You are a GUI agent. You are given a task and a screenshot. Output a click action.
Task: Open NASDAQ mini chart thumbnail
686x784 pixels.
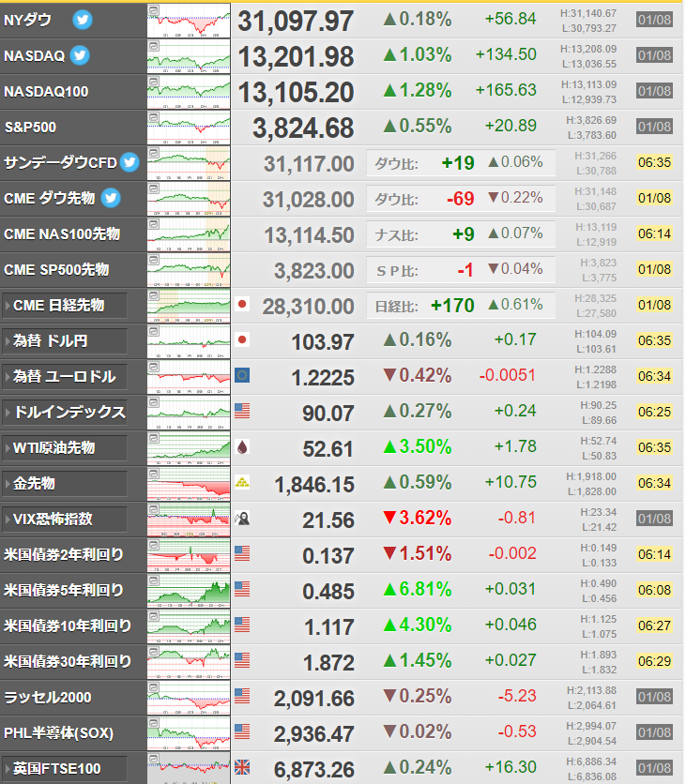coord(189,56)
